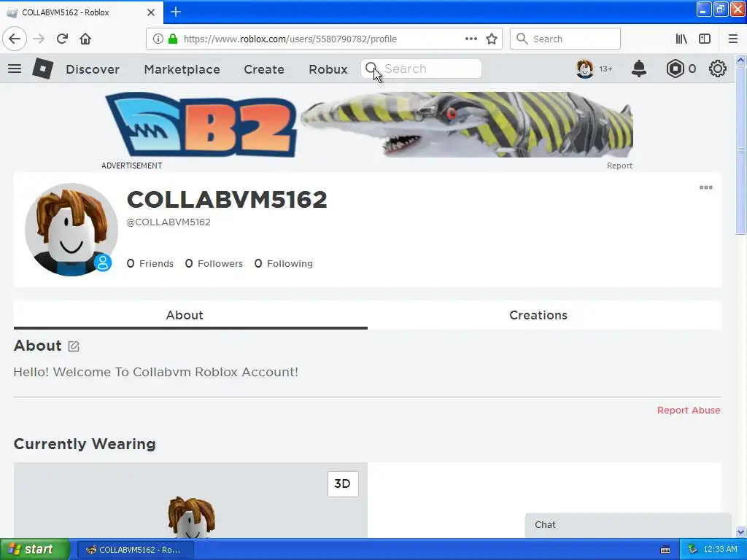Screen dimensions: 747x560
Task: Switch to the Creations tab
Action: tap(544, 315)
